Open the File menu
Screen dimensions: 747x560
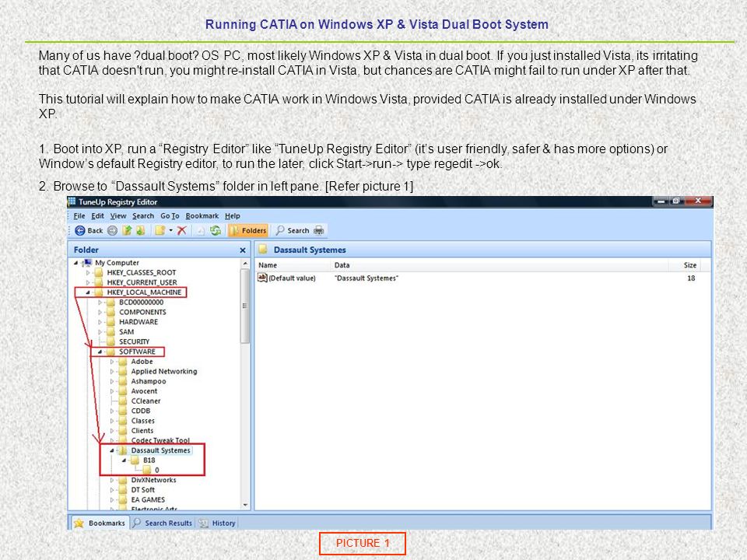pyautogui.click(x=79, y=216)
